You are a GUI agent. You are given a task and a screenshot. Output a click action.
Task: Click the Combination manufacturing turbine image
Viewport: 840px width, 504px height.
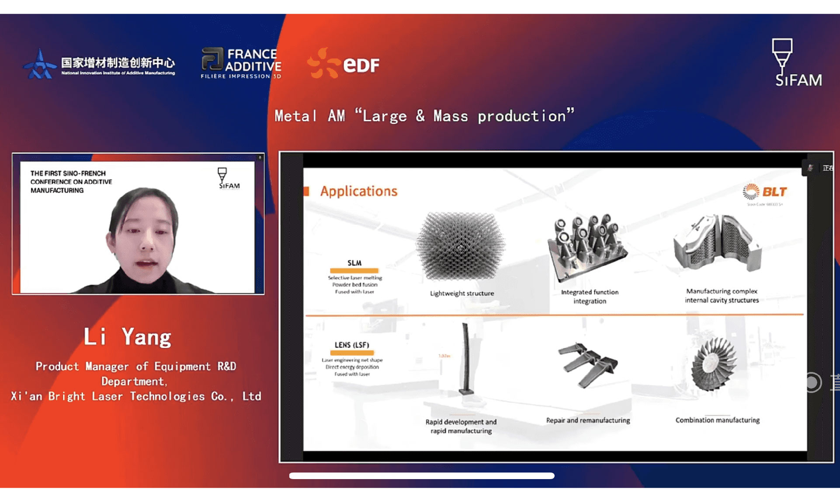point(714,364)
